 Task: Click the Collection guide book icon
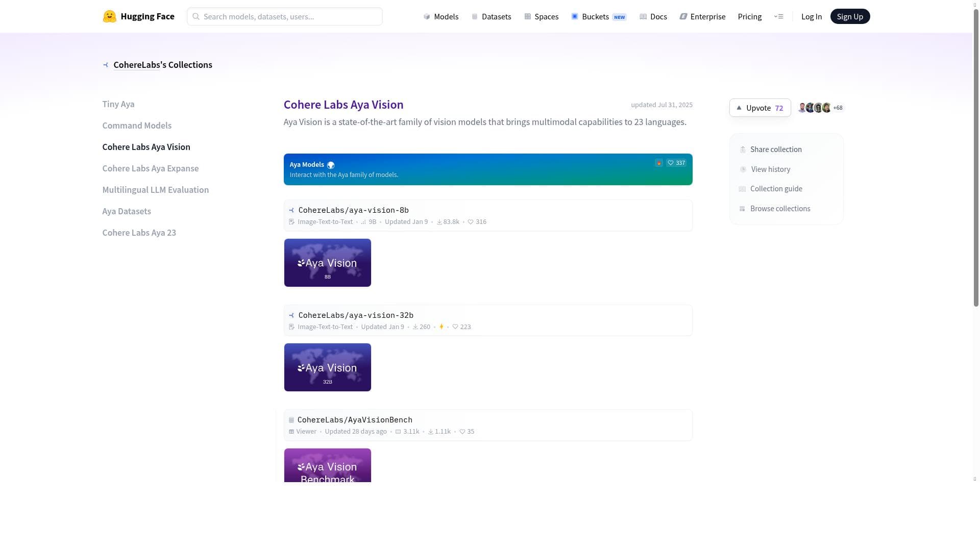point(742,189)
